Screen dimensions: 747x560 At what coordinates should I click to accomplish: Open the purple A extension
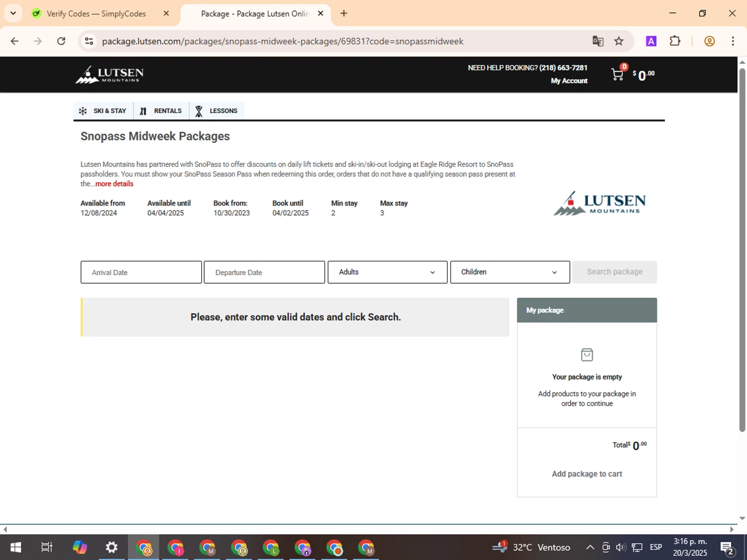(651, 41)
